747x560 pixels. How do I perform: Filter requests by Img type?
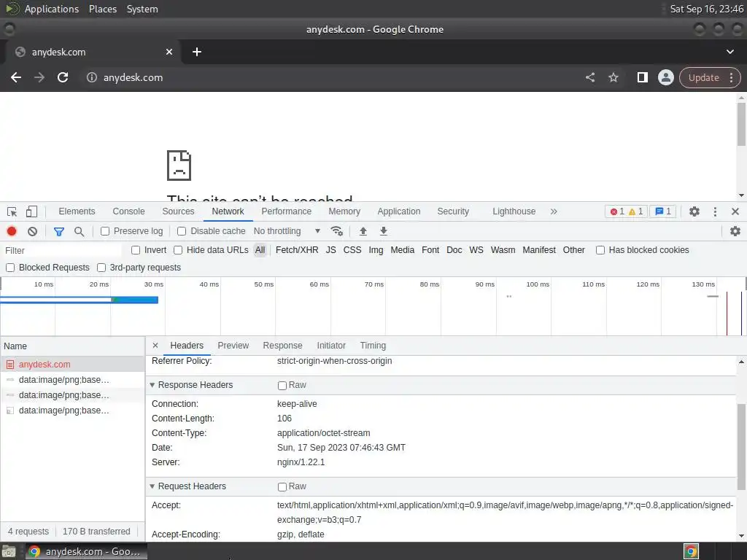coord(376,250)
